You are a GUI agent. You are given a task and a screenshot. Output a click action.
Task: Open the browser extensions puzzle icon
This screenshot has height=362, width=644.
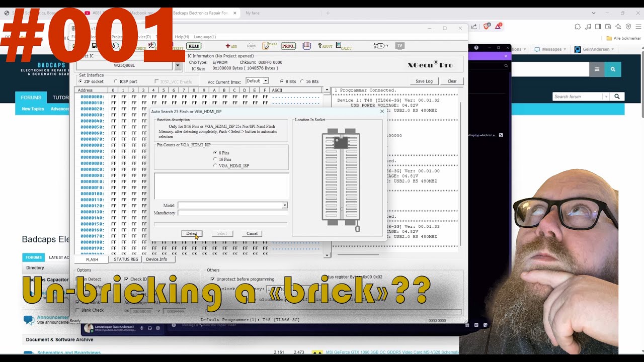[578, 27]
